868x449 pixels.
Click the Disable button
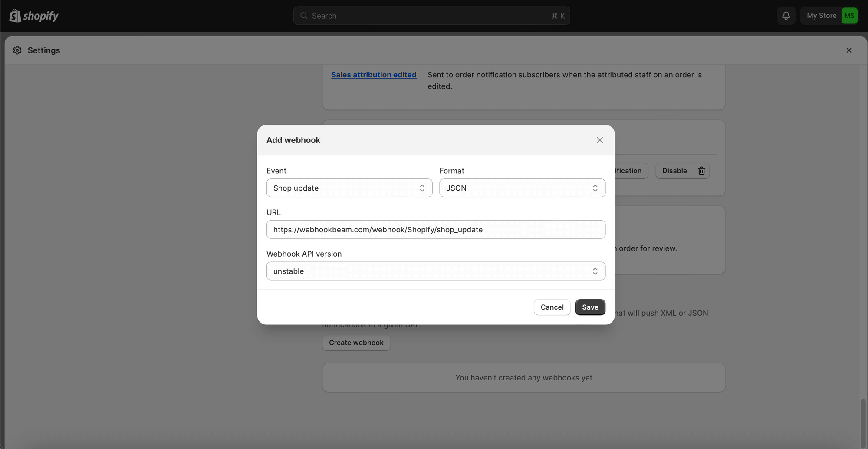674,171
